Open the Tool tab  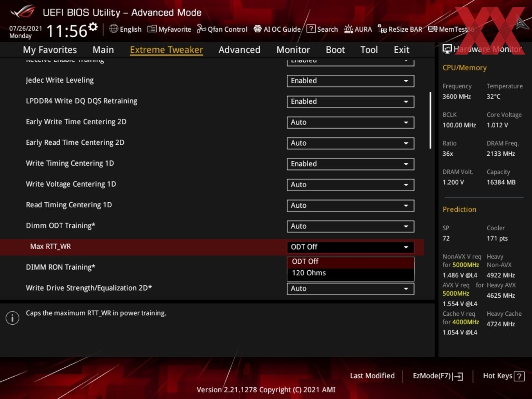[x=369, y=50]
